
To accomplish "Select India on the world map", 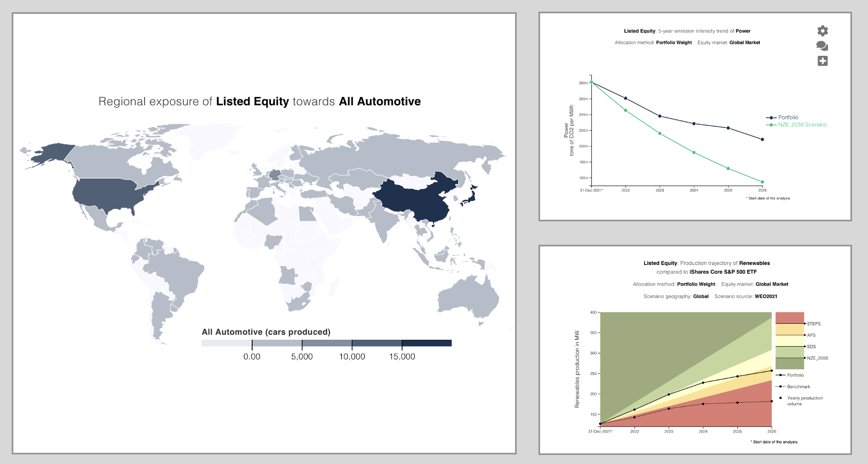I will (385, 221).
